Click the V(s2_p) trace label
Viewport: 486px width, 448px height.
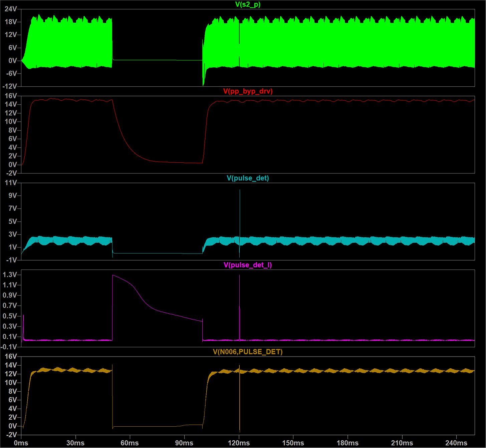(x=248, y=4)
